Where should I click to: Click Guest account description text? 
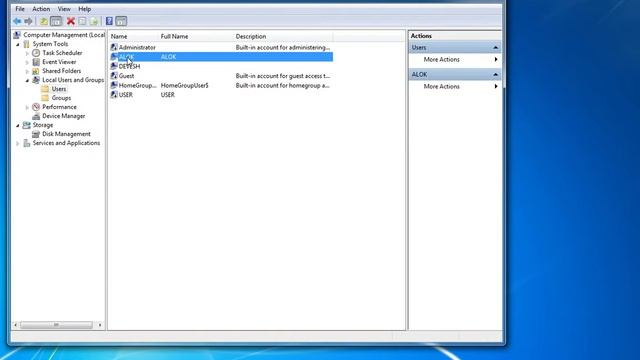[x=283, y=76]
